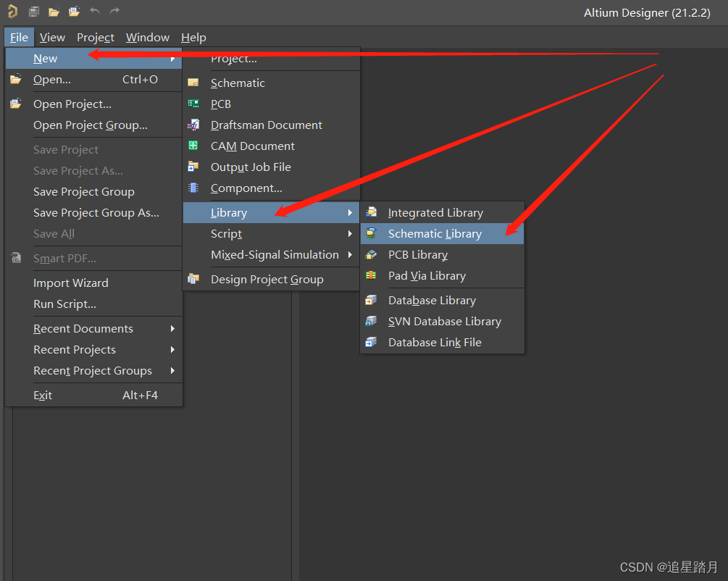This screenshot has height=581, width=728.
Task: Choose PCB Library option
Action: [x=418, y=255]
